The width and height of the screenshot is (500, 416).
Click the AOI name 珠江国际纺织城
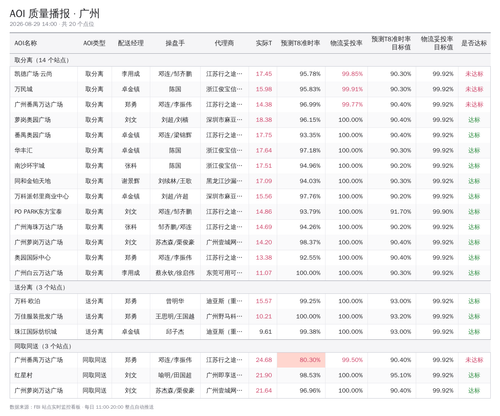point(35,332)
